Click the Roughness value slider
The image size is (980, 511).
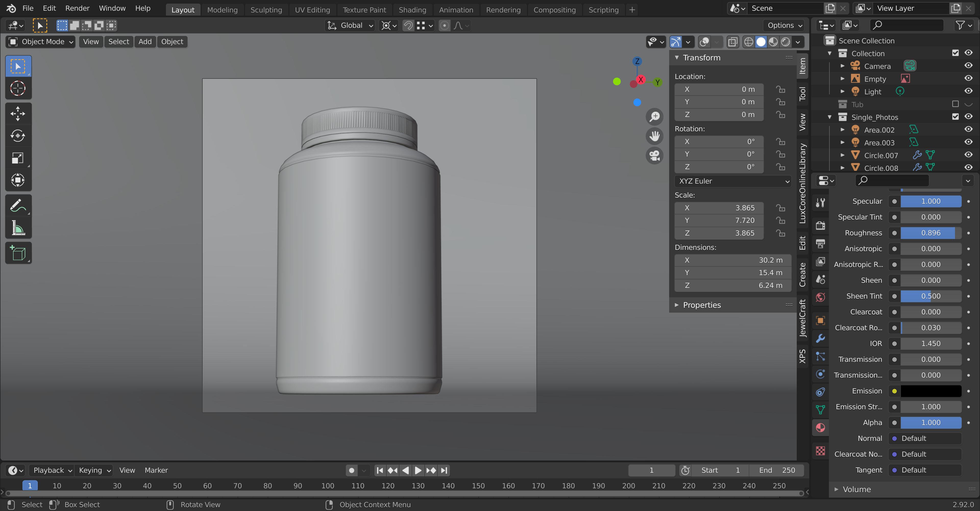931,233
